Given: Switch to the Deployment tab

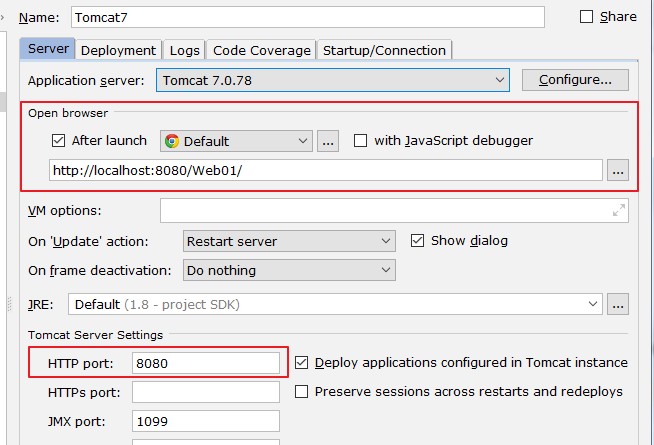Looking at the screenshot, I should (118, 50).
